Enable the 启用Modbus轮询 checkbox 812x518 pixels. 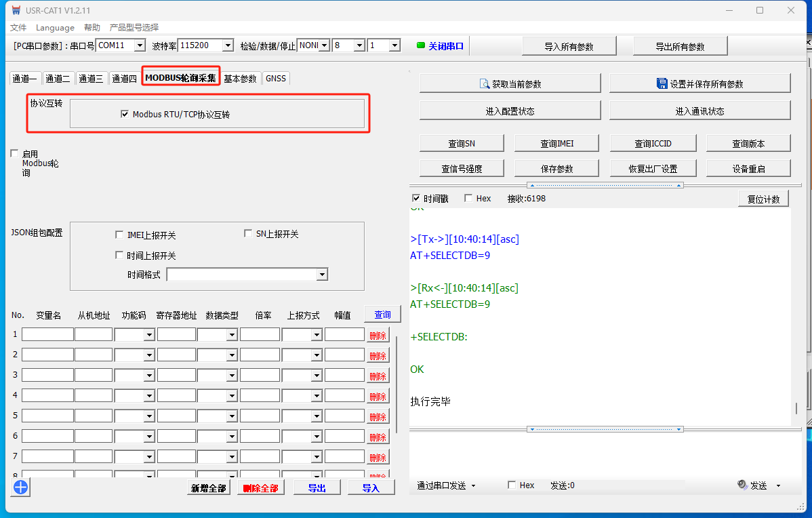(x=15, y=154)
